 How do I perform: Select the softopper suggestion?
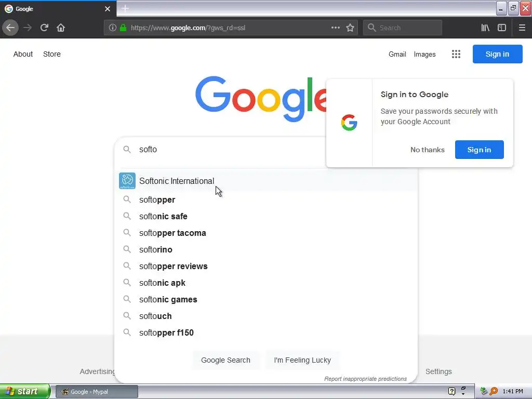point(266,199)
